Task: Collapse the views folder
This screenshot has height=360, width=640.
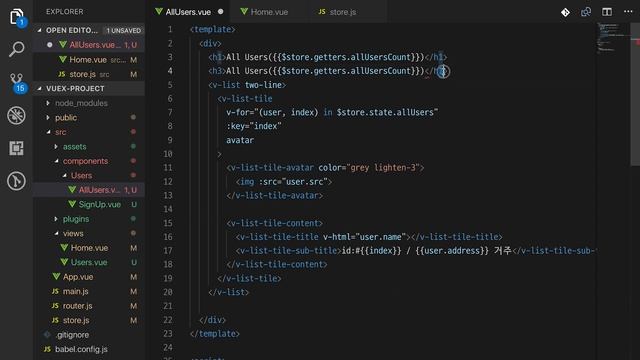Action: 56,233
